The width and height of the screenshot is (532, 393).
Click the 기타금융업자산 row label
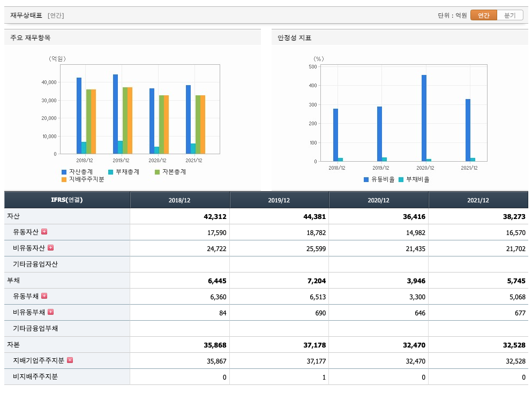[35, 264]
